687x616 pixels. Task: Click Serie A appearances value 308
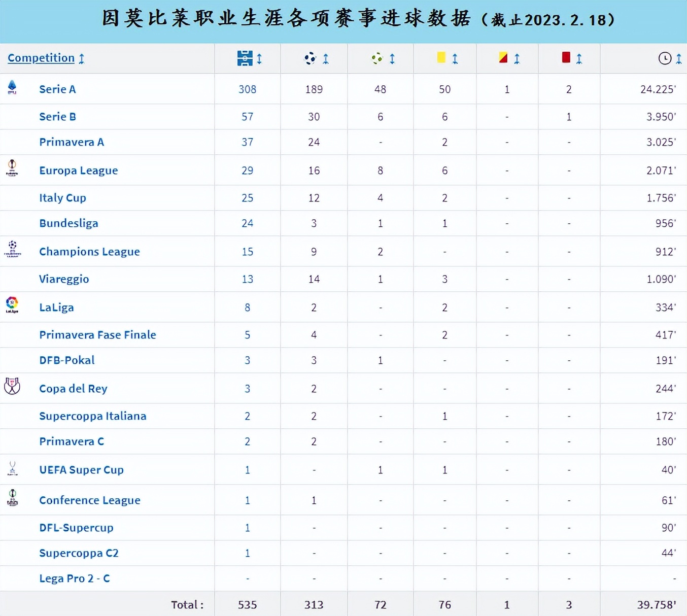(248, 89)
